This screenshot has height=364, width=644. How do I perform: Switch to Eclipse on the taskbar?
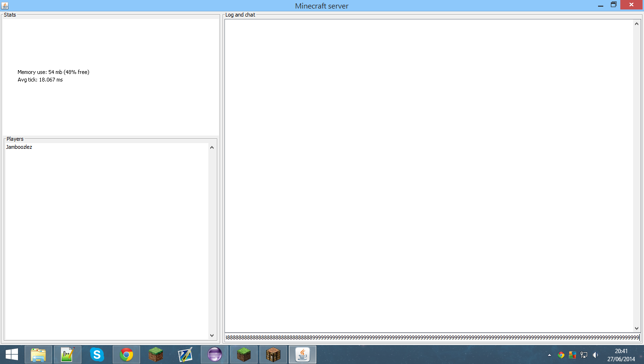pyautogui.click(x=215, y=355)
